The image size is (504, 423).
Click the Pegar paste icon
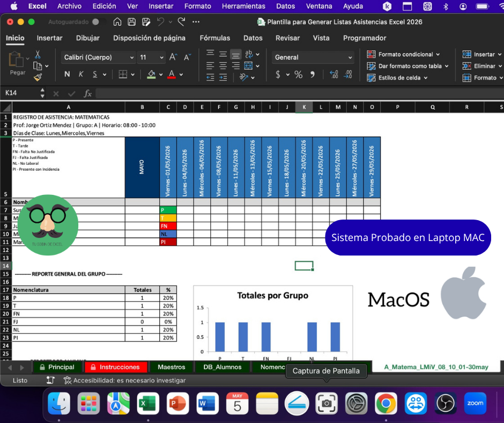(x=16, y=60)
